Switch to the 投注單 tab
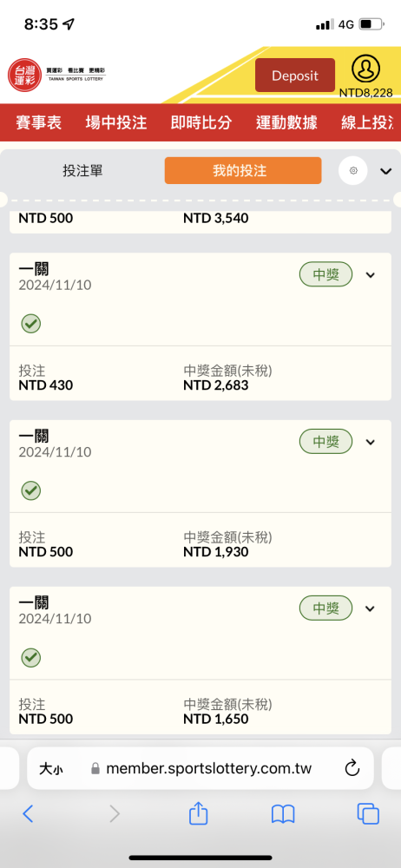The width and height of the screenshot is (401, 868). coord(82,170)
